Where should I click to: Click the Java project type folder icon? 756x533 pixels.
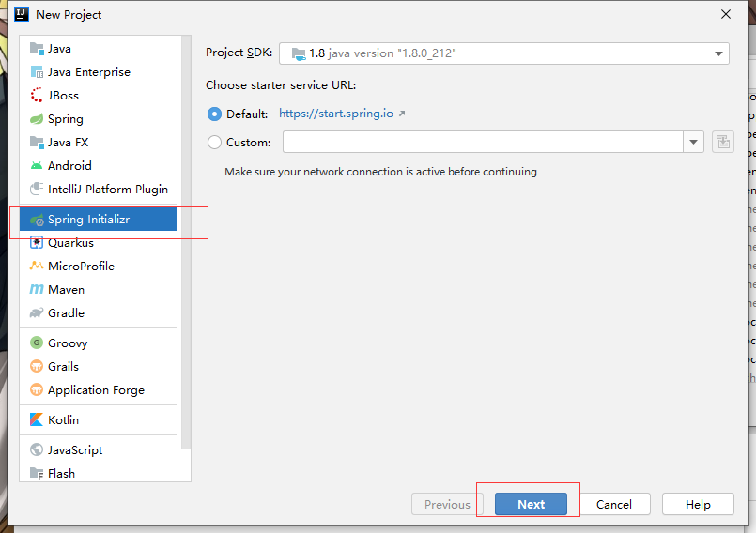(37, 48)
